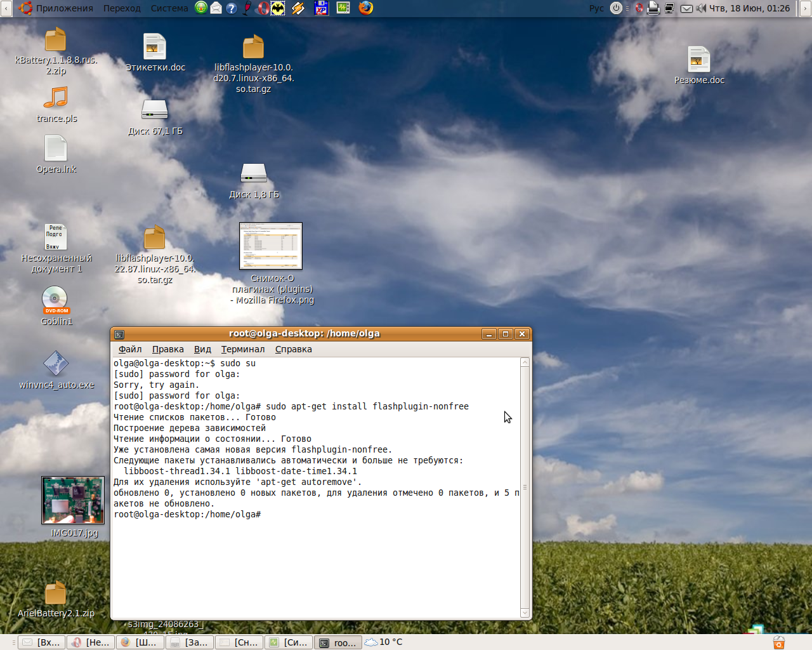
Task: Click the volume speaker icon
Action: (701, 8)
